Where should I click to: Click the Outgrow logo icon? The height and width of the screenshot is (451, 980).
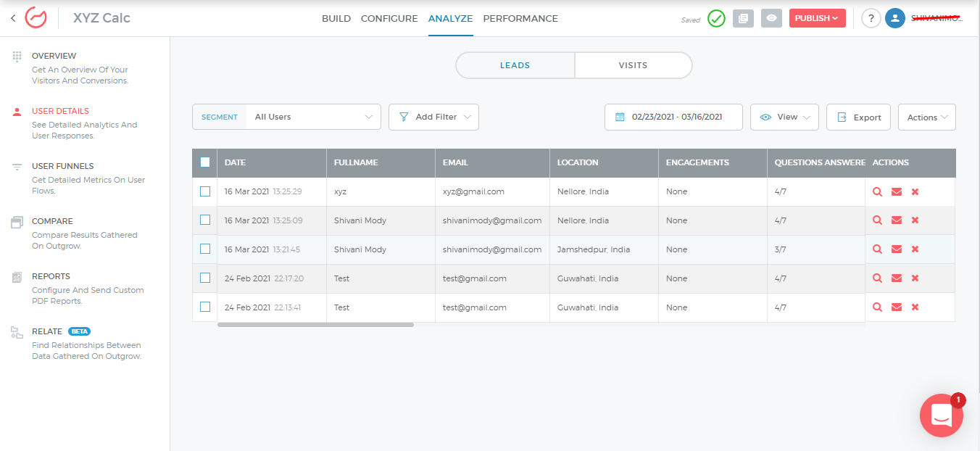[36, 18]
